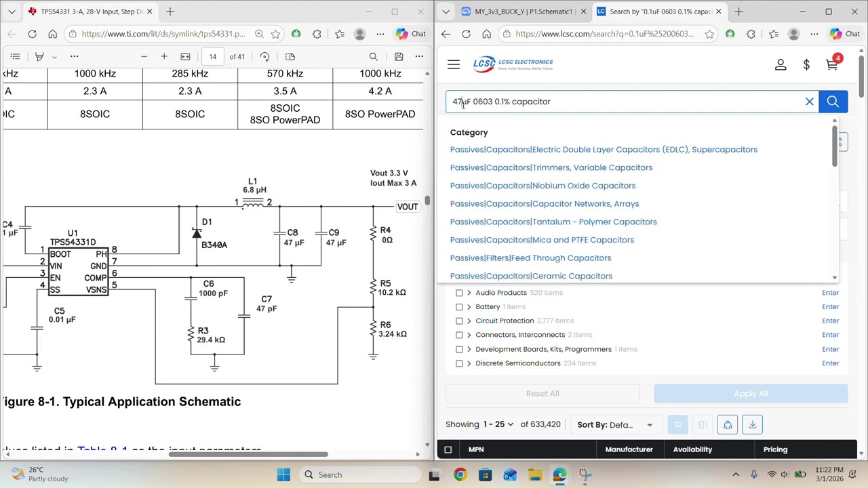Viewport: 868px width, 488px height.
Task: Open the LCSC hamburger menu
Action: point(454,64)
